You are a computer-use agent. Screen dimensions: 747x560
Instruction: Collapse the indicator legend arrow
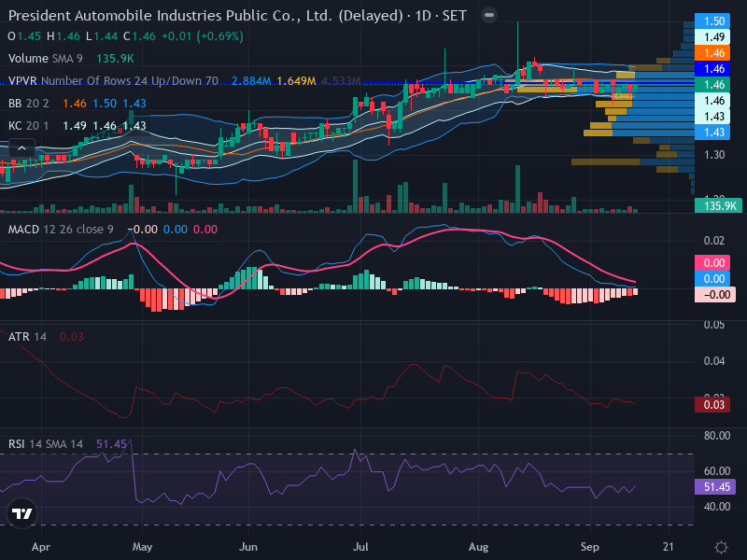coord(21,148)
